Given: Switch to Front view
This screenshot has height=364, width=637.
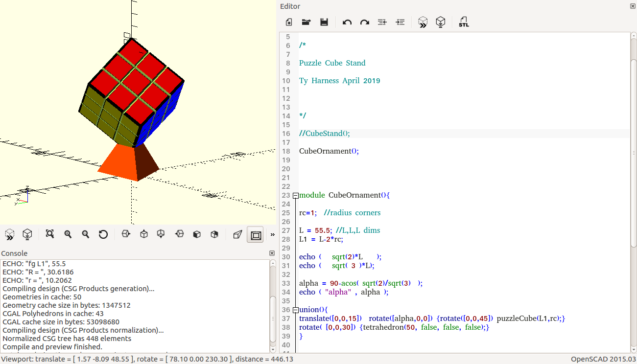Looking at the screenshot, I should pyautogui.click(x=197, y=234).
